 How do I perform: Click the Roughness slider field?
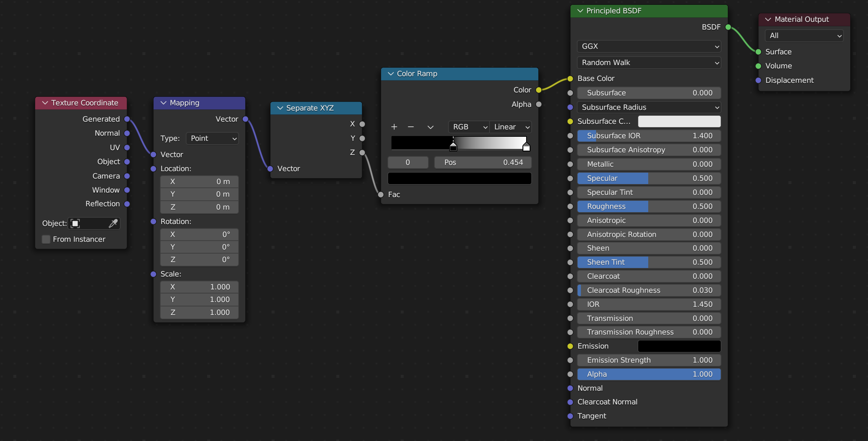coord(649,206)
